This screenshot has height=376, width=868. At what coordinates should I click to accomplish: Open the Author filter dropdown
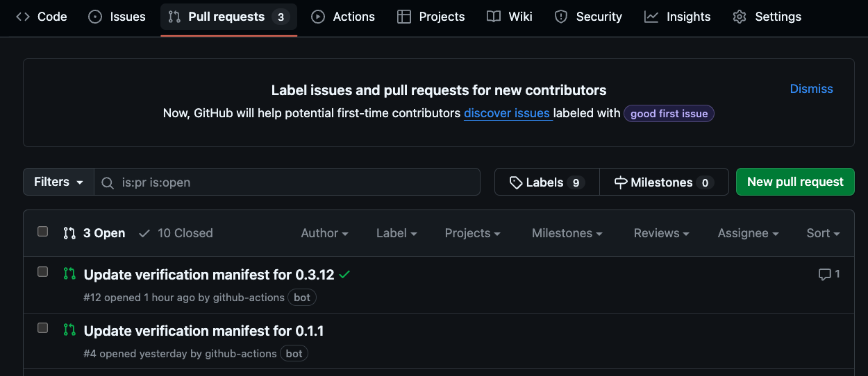pos(324,233)
